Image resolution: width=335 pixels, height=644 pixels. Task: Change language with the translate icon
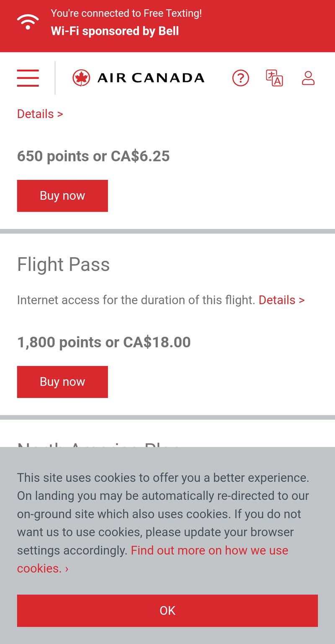274,78
